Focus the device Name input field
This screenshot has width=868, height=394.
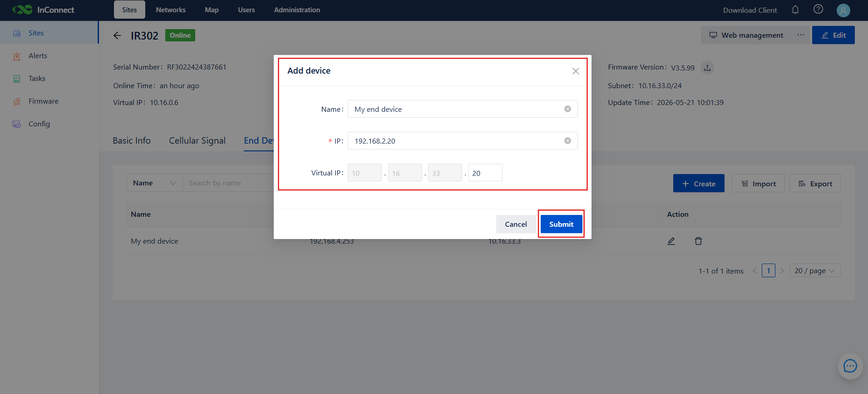(463, 109)
